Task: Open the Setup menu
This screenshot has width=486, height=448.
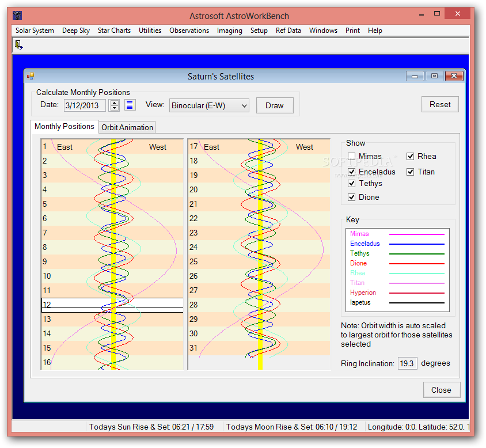Action: point(259,31)
